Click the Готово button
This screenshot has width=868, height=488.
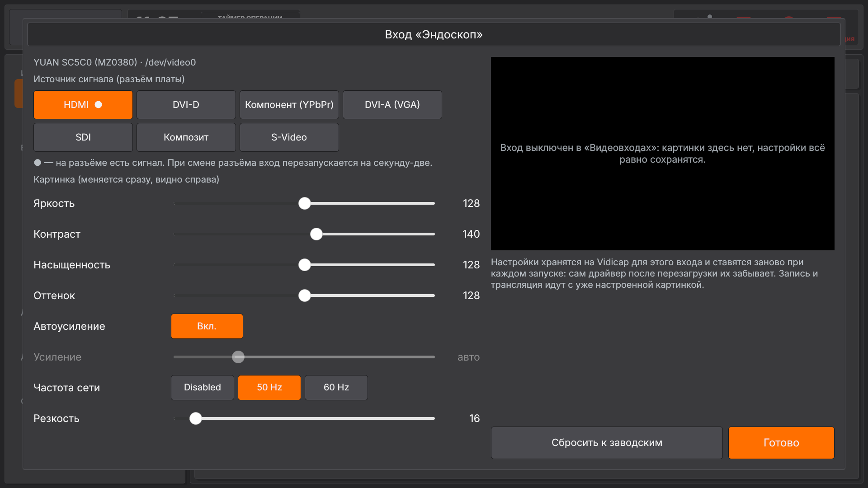pyautogui.click(x=781, y=443)
